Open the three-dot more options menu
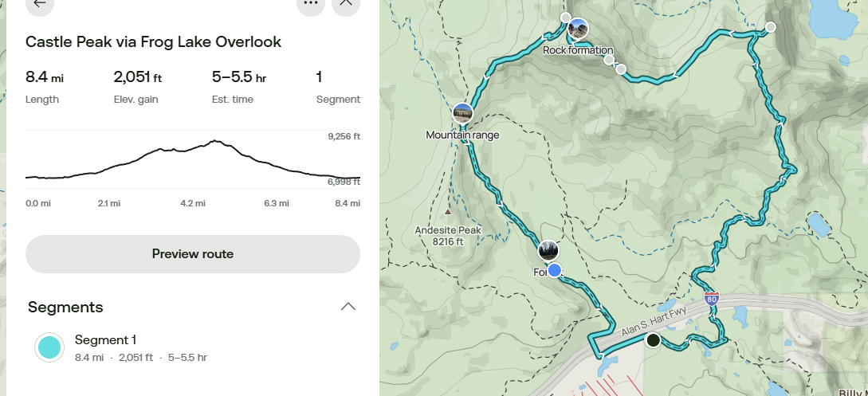This screenshot has height=396, width=868. coord(310,3)
